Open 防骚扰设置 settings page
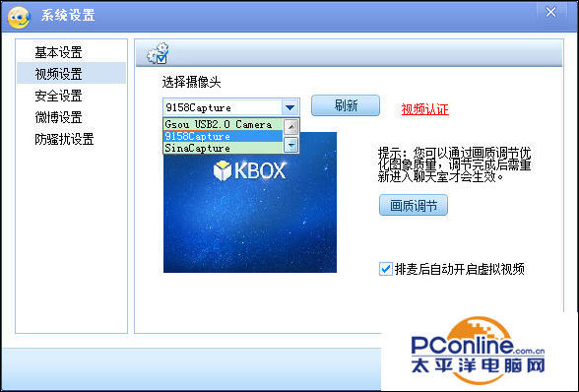 click(64, 139)
